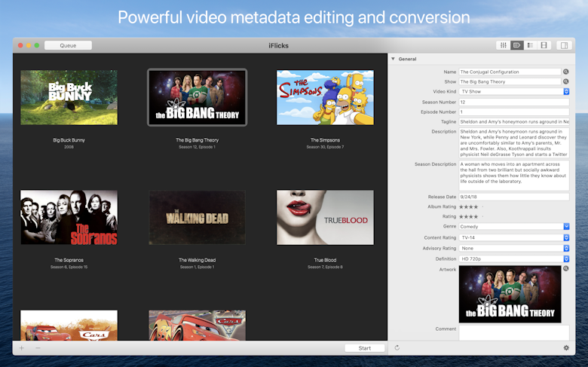Image resolution: width=588 pixels, height=367 pixels.
Task: Open the Content Rating dropdown
Action: [x=514, y=237]
